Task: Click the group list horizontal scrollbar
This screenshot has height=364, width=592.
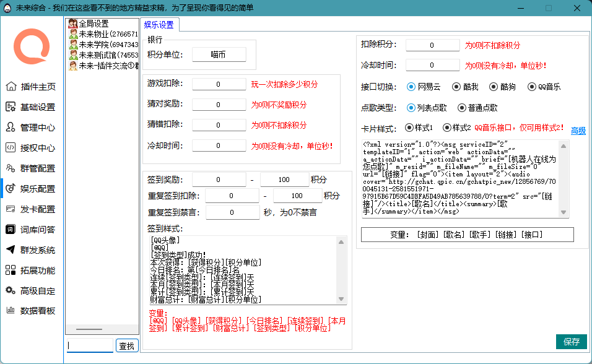Action: 89,329
